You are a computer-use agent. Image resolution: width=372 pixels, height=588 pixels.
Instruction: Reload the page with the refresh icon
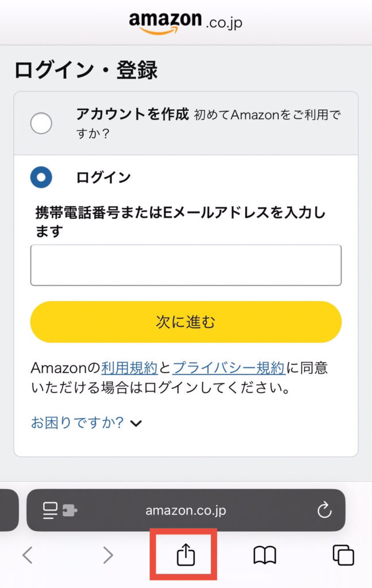point(324,510)
